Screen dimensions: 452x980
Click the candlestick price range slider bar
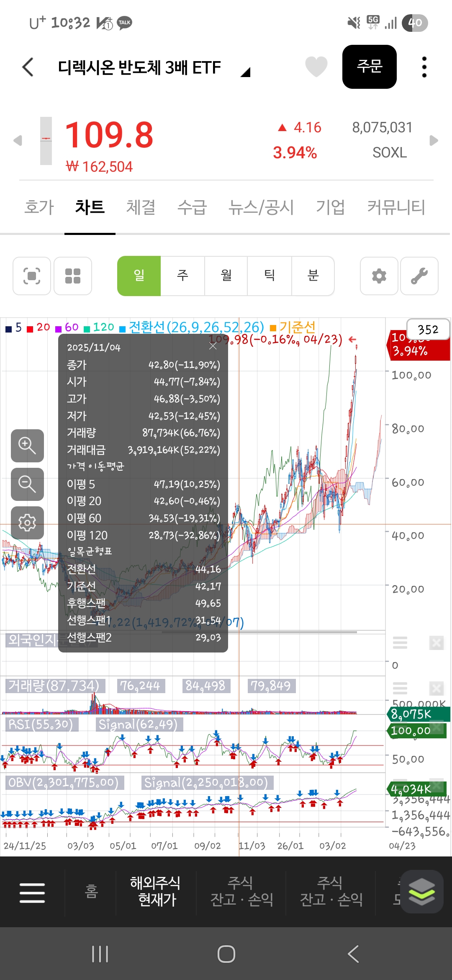click(46, 141)
